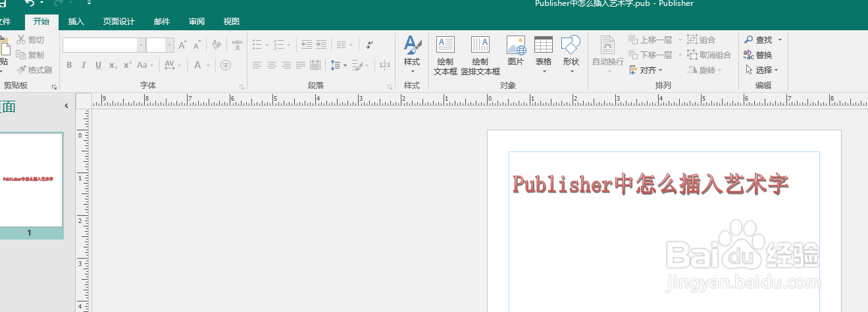
Task: Align text right
Action: [x=286, y=65]
